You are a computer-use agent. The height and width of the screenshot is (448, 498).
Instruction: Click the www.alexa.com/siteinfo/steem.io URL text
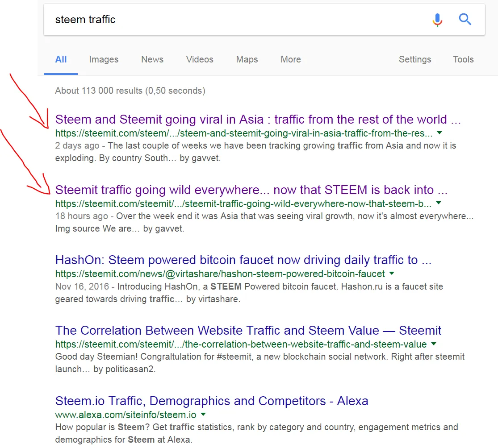(126, 415)
